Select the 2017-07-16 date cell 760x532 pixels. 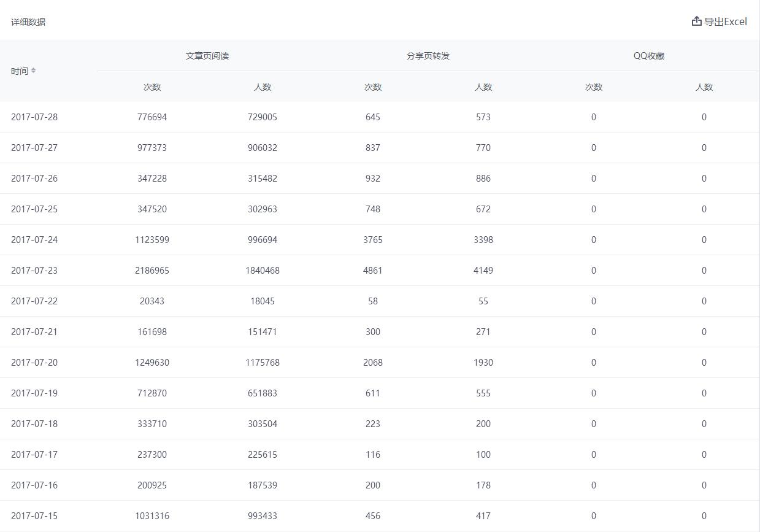coord(34,485)
